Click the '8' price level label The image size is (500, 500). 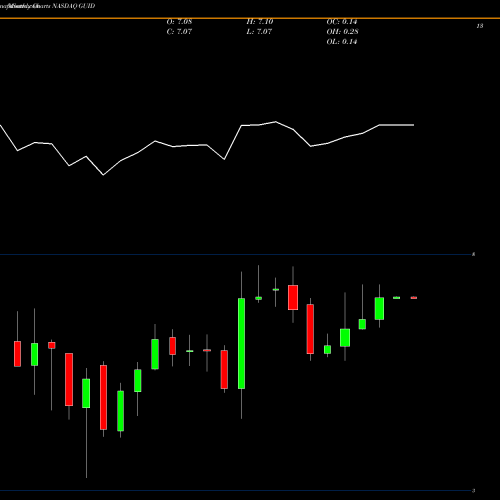[x=473, y=255]
